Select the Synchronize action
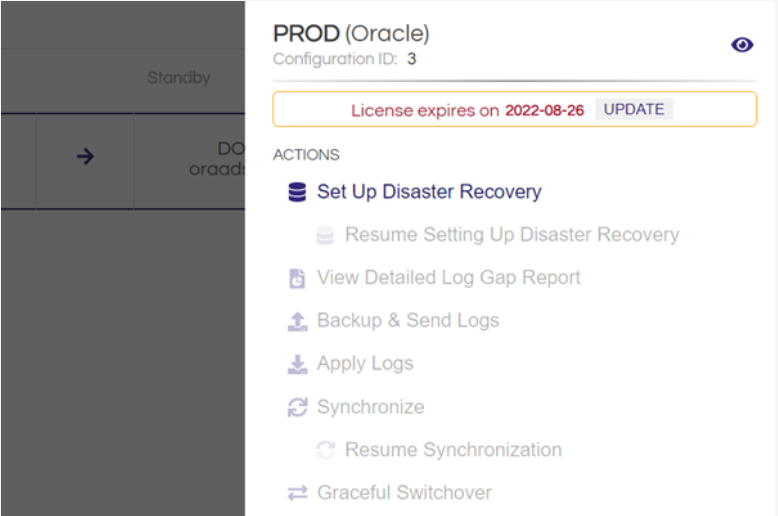Viewport: 778px width, 516px height. (x=370, y=407)
